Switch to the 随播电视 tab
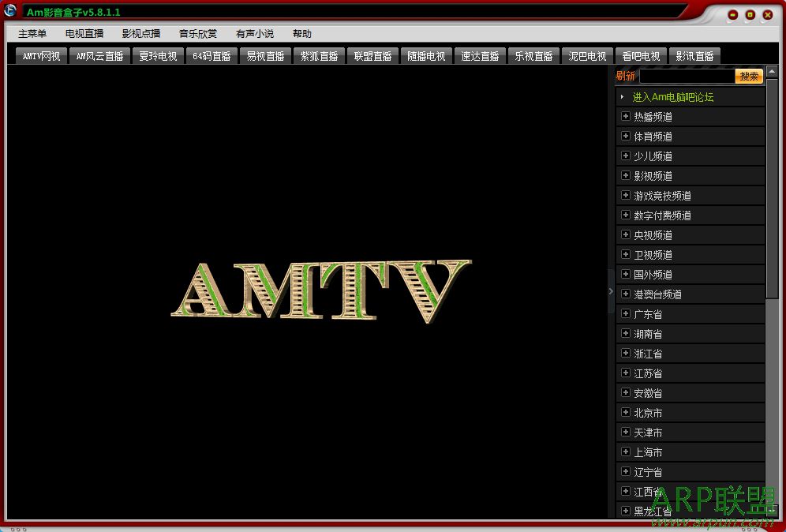The height and width of the screenshot is (532, 786). tap(426, 56)
